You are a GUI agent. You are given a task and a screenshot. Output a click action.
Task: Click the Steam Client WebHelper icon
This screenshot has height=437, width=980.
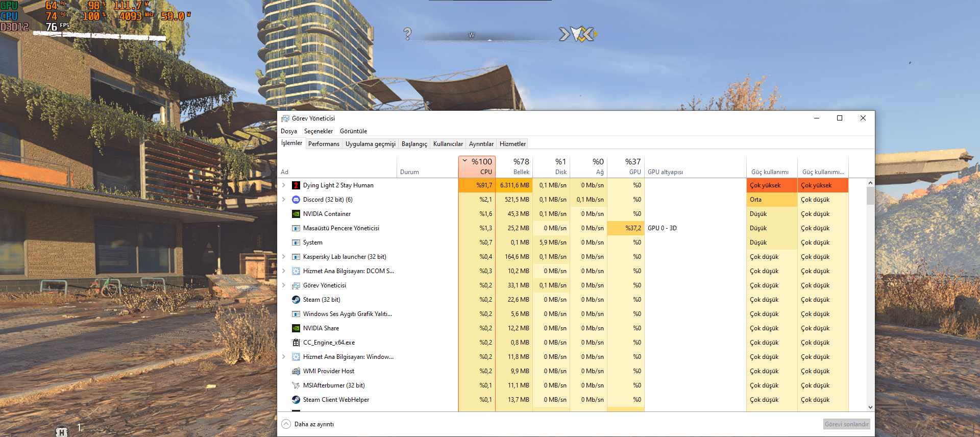(296, 400)
